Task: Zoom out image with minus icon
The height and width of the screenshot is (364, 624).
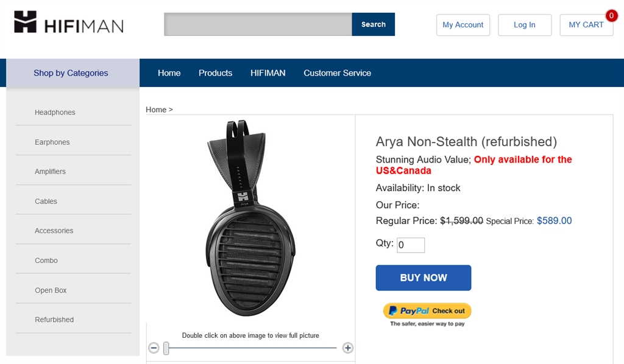Action: [154, 348]
